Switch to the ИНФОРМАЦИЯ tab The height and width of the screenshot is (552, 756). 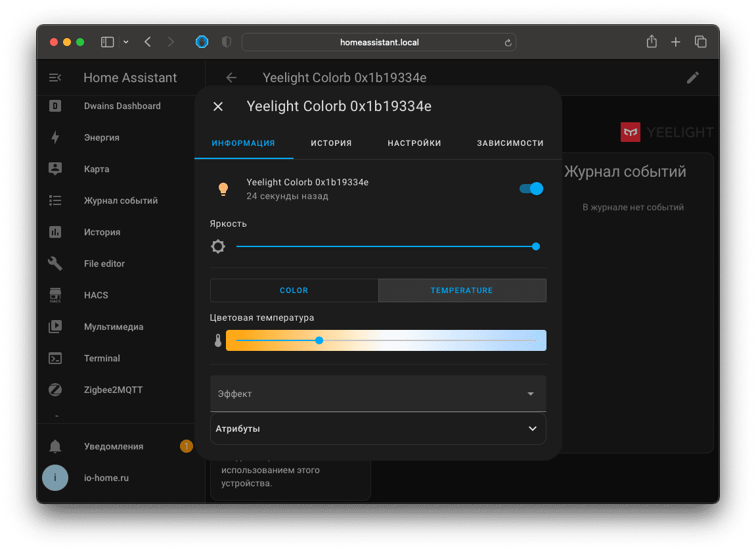(x=244, y=143)
